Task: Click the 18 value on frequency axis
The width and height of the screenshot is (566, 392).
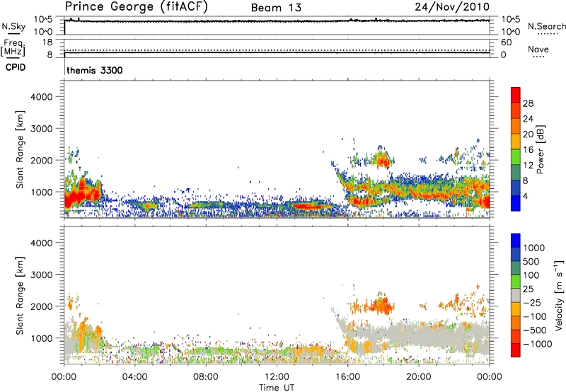Action: [x=47, y=42]
